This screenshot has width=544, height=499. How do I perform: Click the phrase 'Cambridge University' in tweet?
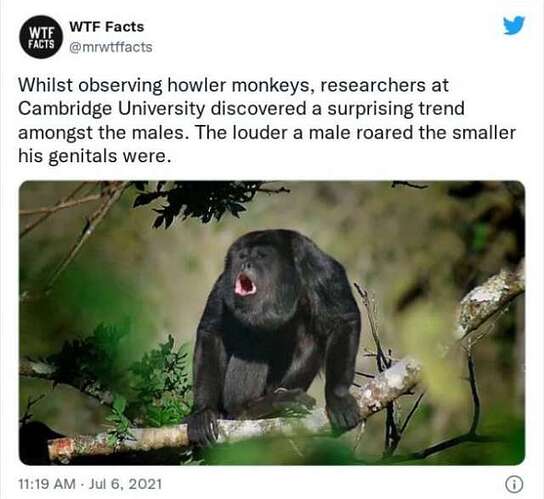112,109
